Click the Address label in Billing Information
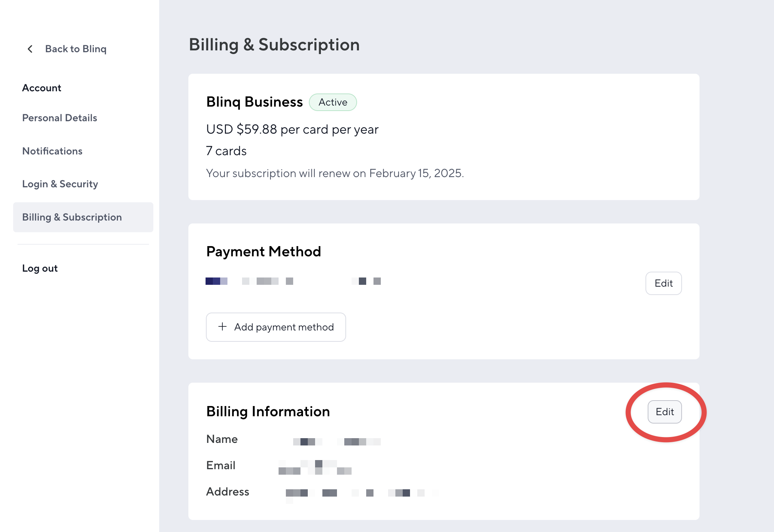Viewport: 774px width, 532px height. click(228, 492)
